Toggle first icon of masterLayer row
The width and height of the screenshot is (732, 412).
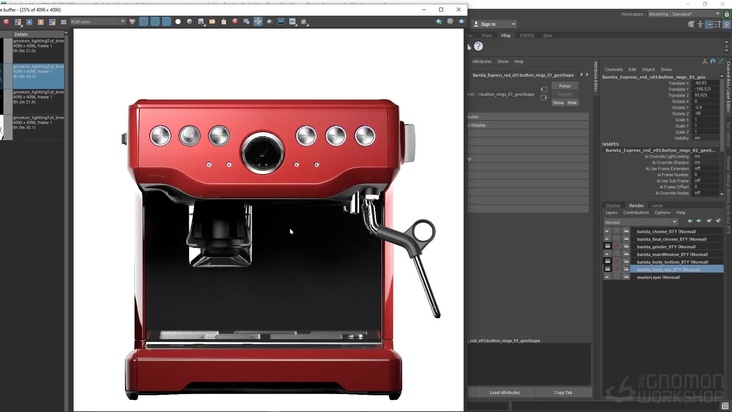coord(607,277)
